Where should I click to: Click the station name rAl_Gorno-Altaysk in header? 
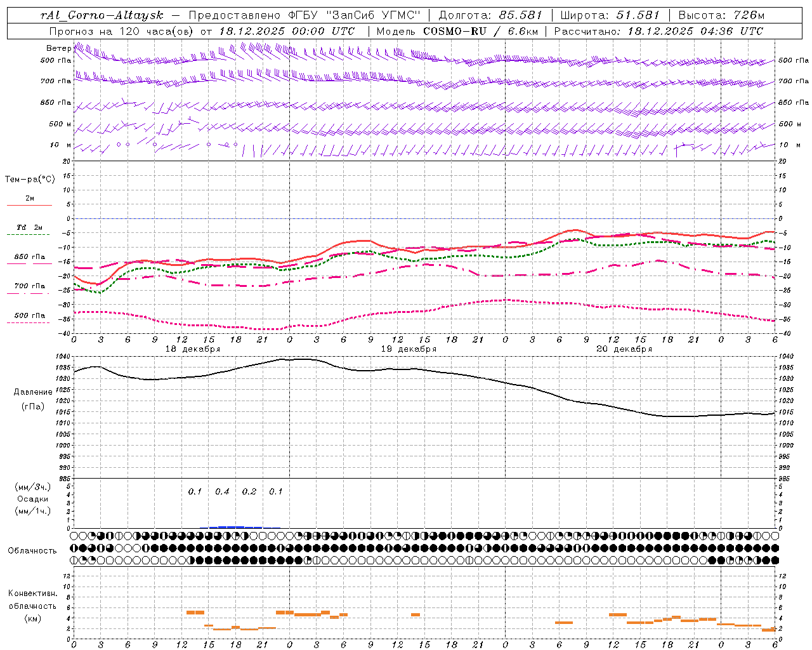[101, 15]
